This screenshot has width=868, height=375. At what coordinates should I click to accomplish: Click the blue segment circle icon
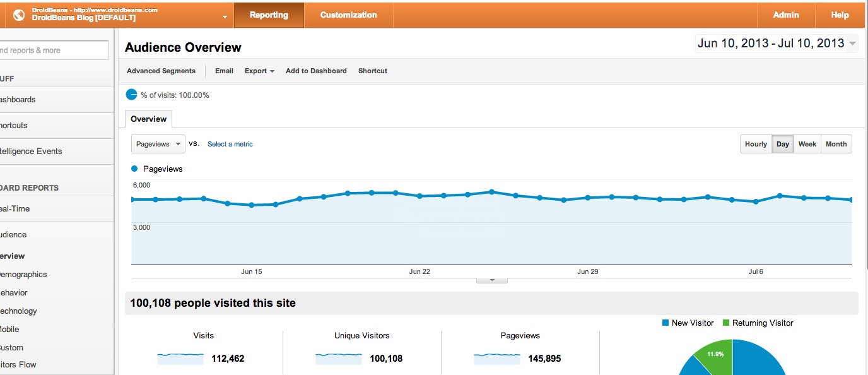pyautogui.click(x=131, y=95)
